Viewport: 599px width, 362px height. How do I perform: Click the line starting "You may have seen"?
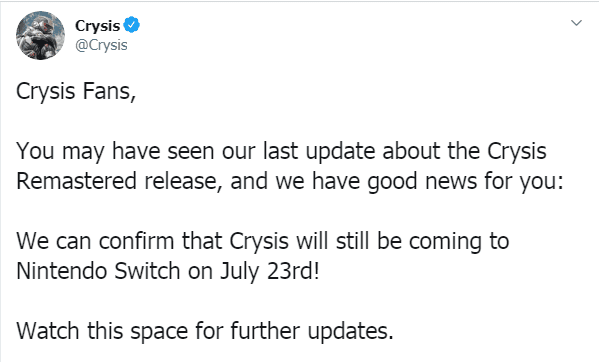pyautogui.click(x=281, y=152)
